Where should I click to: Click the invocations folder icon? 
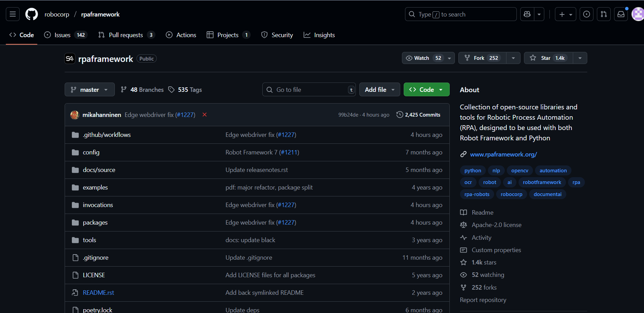[x=75, y=205]
